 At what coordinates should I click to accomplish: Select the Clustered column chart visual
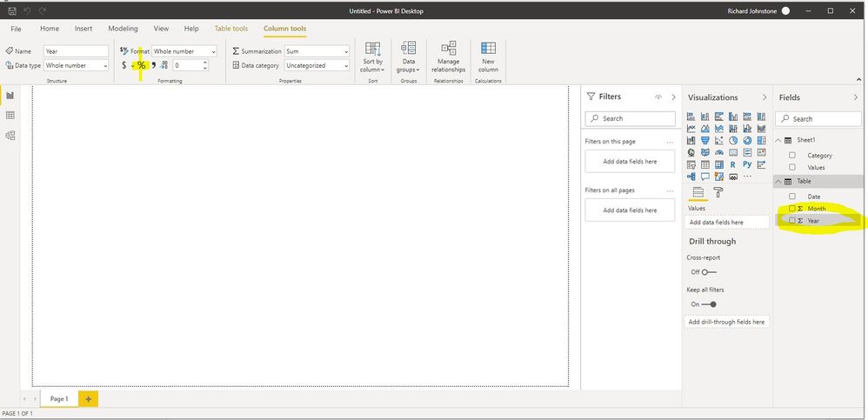[x=733, y=117]
